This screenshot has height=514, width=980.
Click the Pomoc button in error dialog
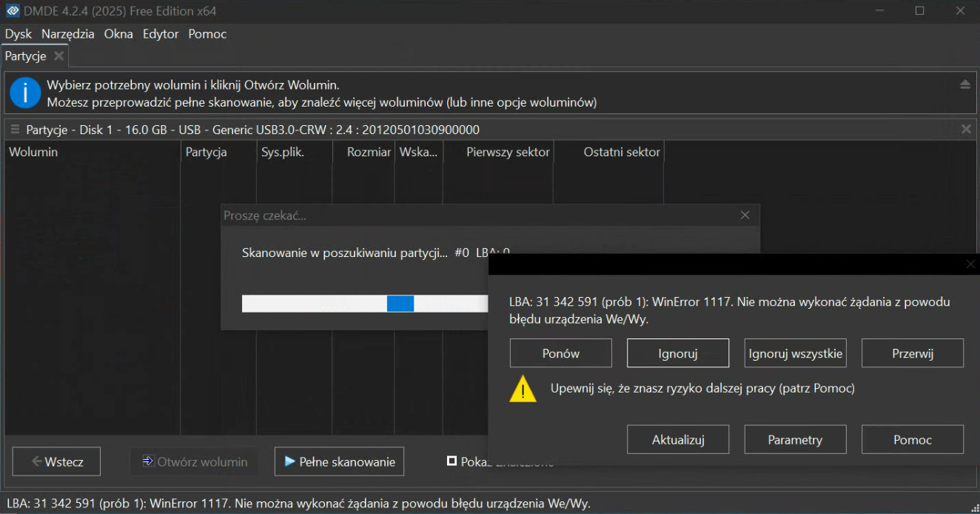click(x=913, y=439)
